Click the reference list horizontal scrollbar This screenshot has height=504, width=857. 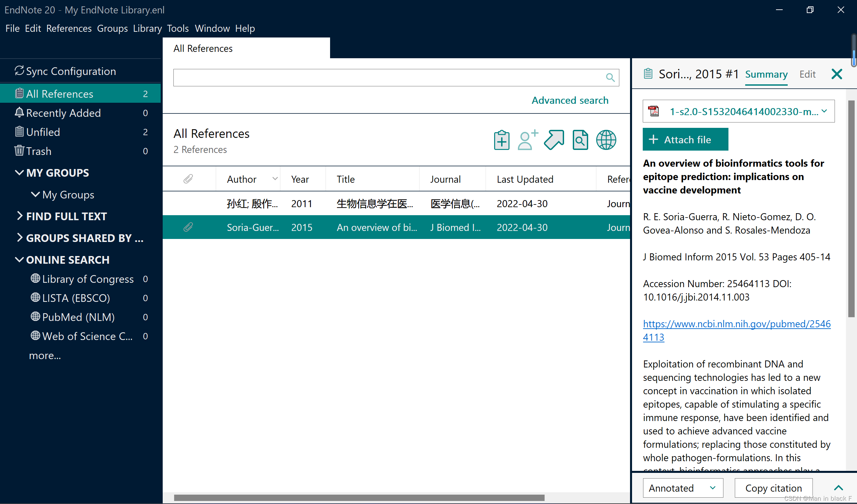click(x=359, y=498)
